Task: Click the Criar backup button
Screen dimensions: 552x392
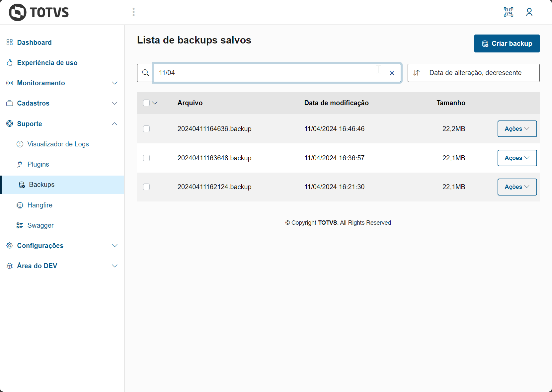Action: tap(507, 43)
